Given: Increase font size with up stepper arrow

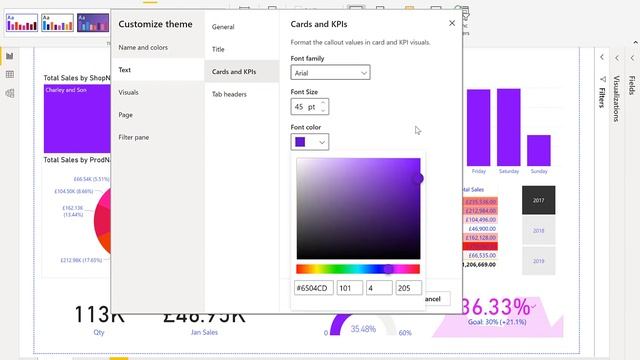Looking at the screenshot, I should 323,103.
